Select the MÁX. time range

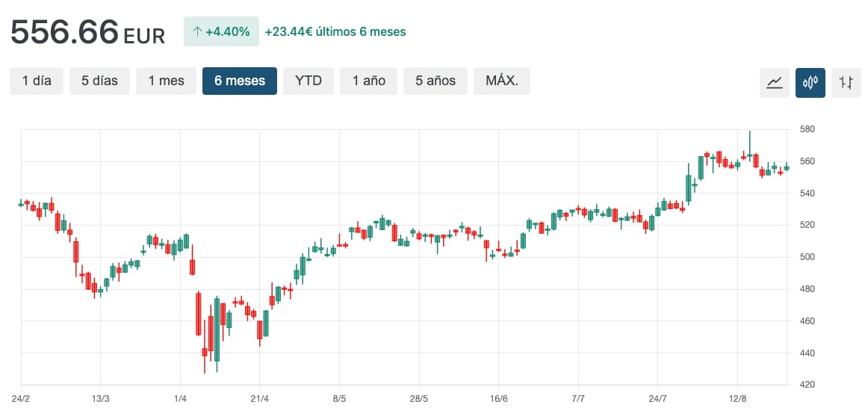pyautogui.click(x=502, y=81)
